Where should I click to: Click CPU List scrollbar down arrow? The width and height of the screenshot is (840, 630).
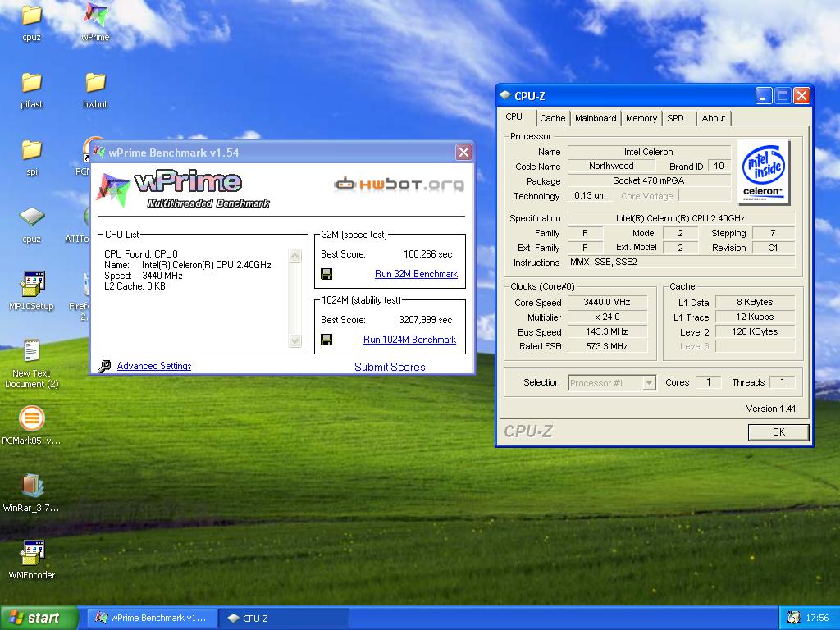(295, 340)
